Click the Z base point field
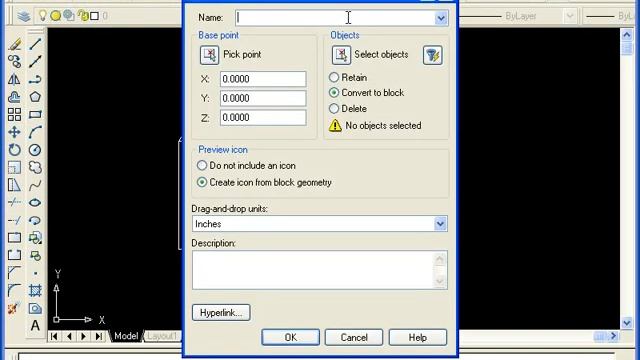The width and height of the screenshot is (640, 360). click(263, 118)
